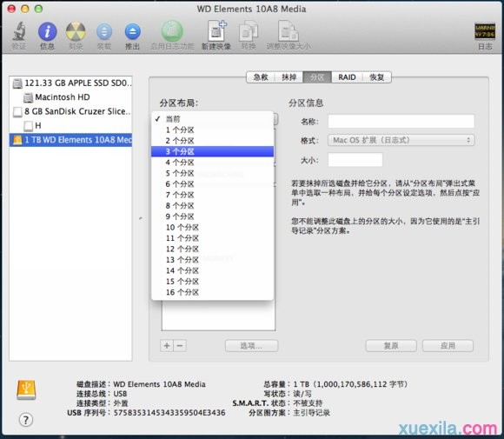Choose 14 个分区 from layout menu
Image resolution: width=504 pixels, height=439 pixels.
(213, 270)
